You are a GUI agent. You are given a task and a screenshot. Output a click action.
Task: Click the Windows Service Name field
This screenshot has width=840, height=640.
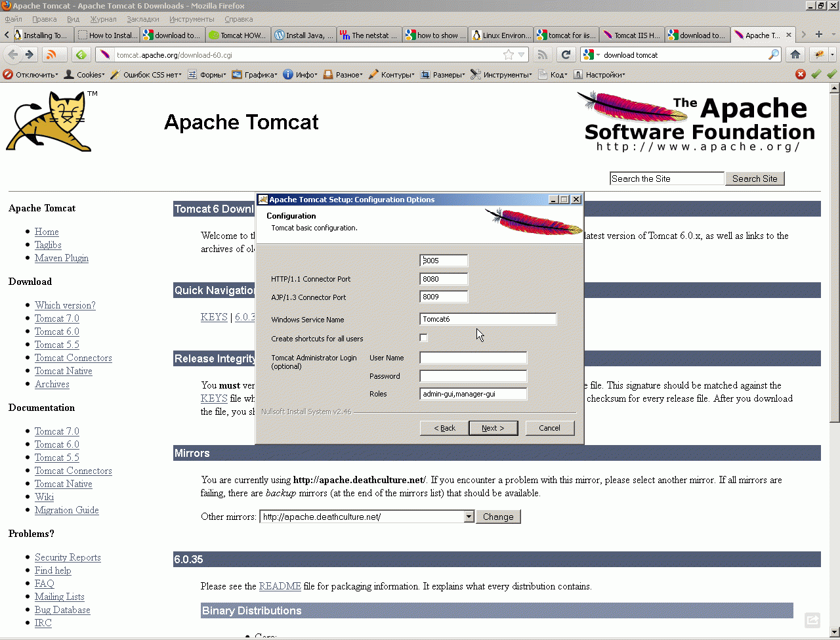(x=488, y=319)
